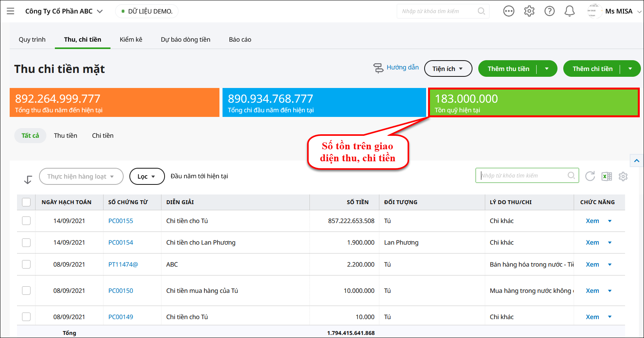The image size is (644, 338).
Task: Switch to the Kiểm kê tab
Action: pos(131,39)
